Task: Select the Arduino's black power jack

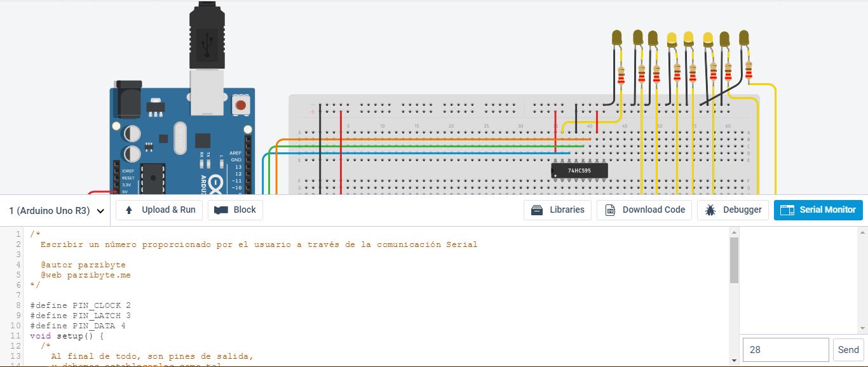Action: (126, 102)
